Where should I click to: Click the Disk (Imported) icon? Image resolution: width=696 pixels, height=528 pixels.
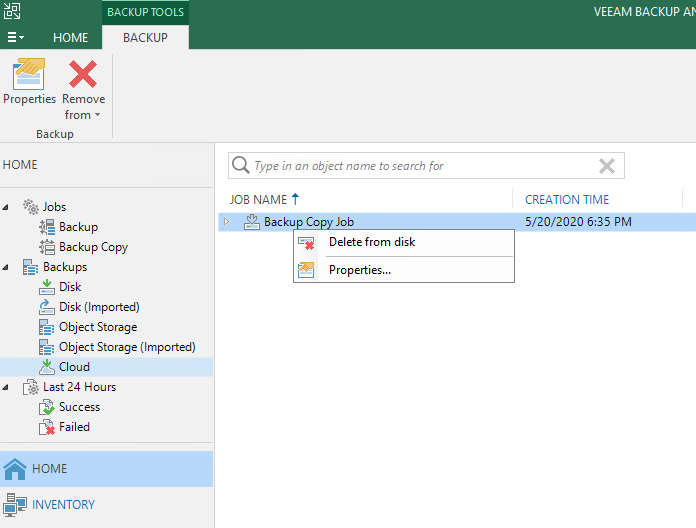[47, 307]
